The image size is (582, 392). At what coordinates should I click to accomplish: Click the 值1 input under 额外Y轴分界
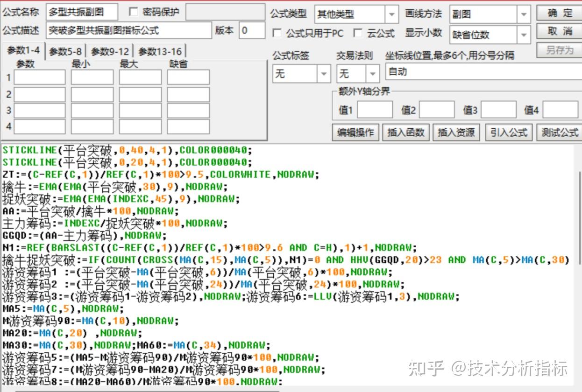pyautogui.click(x=375, y=109)
